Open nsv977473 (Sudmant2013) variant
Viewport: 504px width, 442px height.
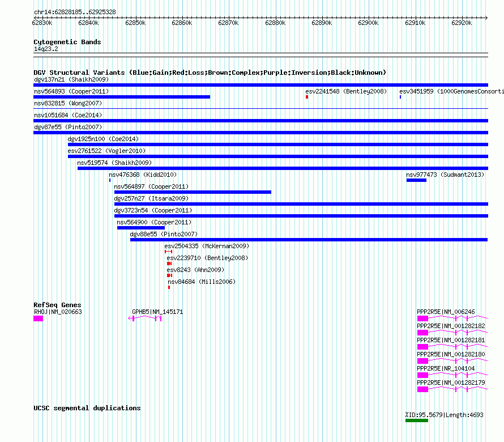445,175
